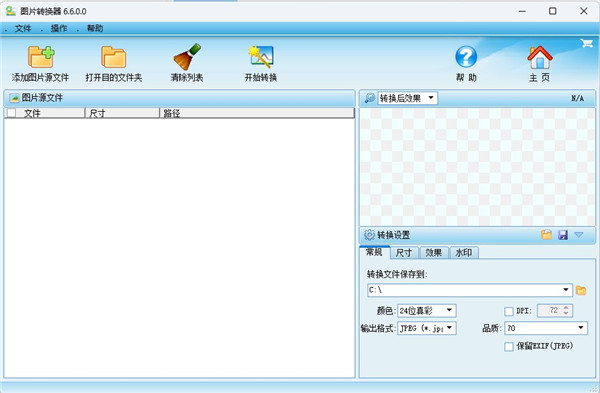Open the 操作 menu

[x=59, y=28]
